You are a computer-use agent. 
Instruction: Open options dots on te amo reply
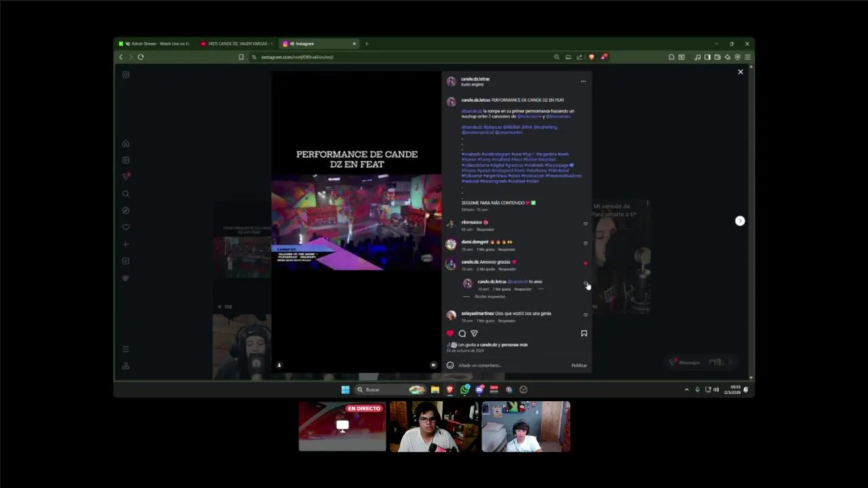[540, 289]
